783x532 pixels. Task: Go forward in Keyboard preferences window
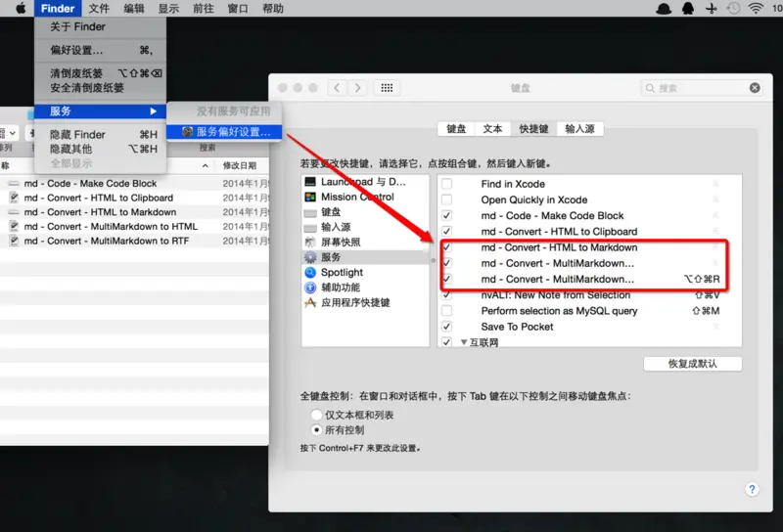357,88
